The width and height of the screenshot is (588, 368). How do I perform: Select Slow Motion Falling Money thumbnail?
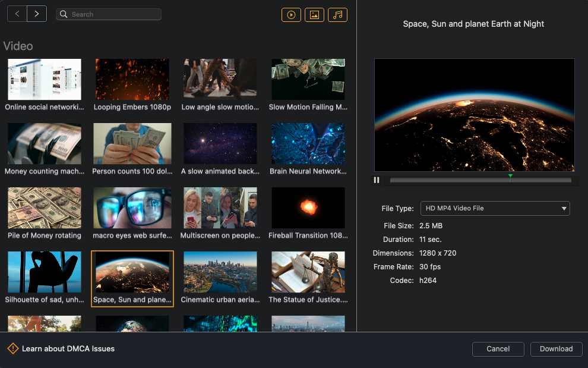click(x=308, y=79)
